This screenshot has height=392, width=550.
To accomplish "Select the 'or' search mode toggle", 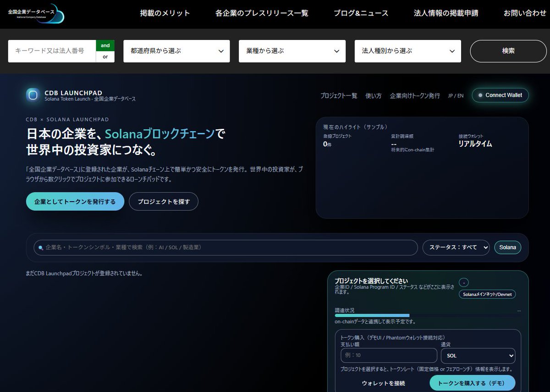I will click(105, 57).
